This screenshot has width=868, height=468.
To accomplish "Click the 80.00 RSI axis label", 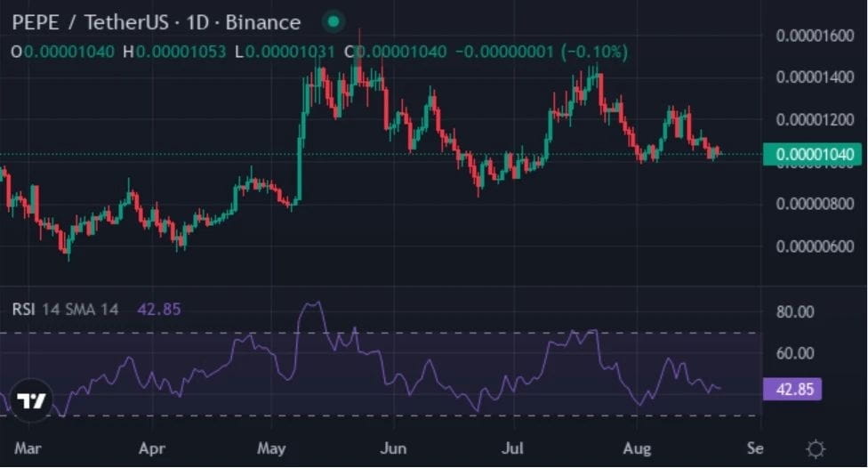I will [795, 311].
